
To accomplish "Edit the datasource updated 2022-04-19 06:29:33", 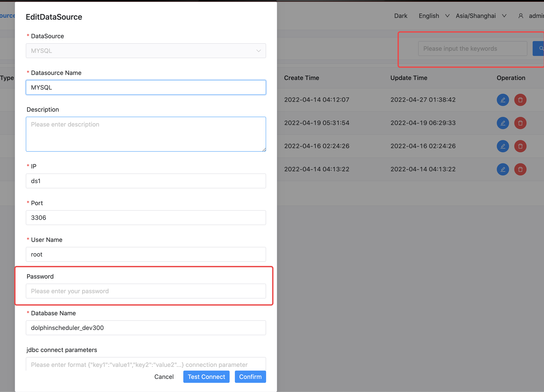I will coord(503,123).
